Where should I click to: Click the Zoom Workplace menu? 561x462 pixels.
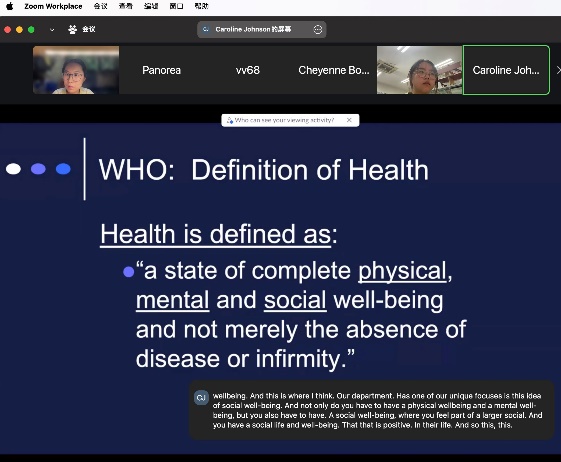click(x=53, y=6)
